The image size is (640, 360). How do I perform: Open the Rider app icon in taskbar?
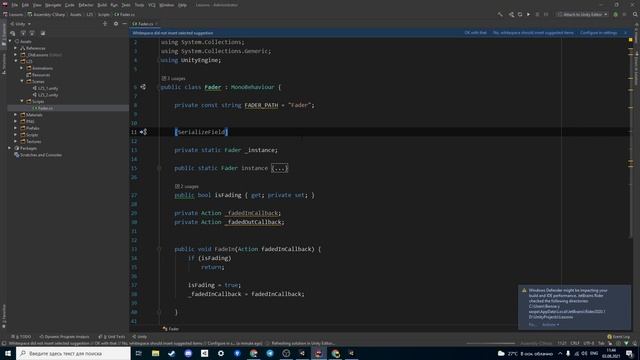[x=319, y=353]
